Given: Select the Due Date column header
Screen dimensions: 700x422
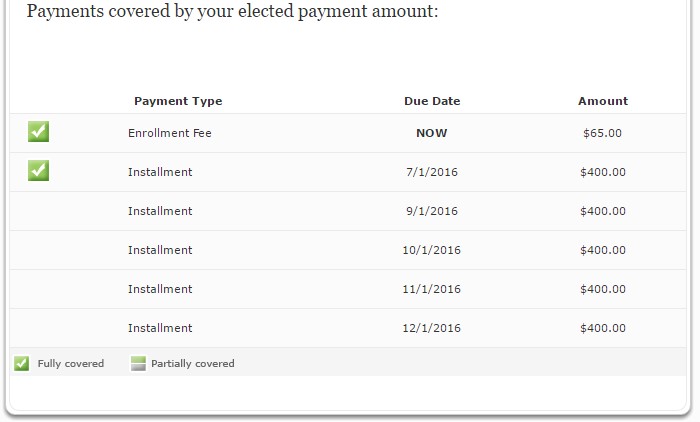Looking at the screenshot, I should [432, 101].
